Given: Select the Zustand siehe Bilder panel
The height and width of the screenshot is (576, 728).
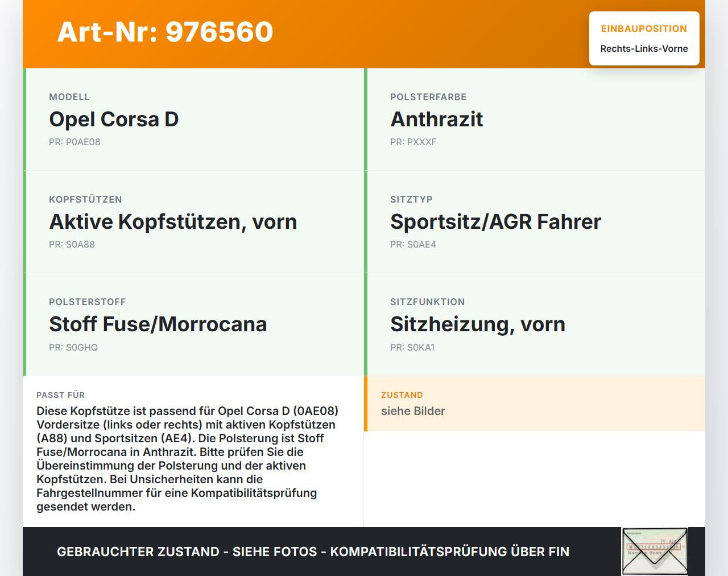Looking at the screenshot, I should 535,404.
